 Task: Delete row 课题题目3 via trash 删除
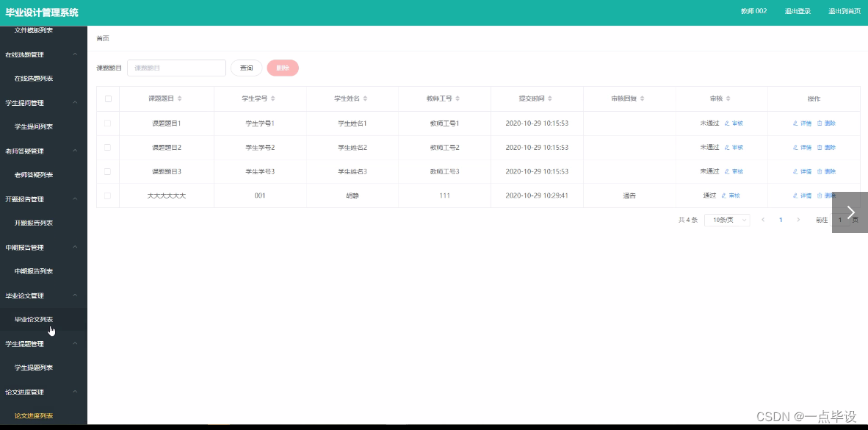826,172
